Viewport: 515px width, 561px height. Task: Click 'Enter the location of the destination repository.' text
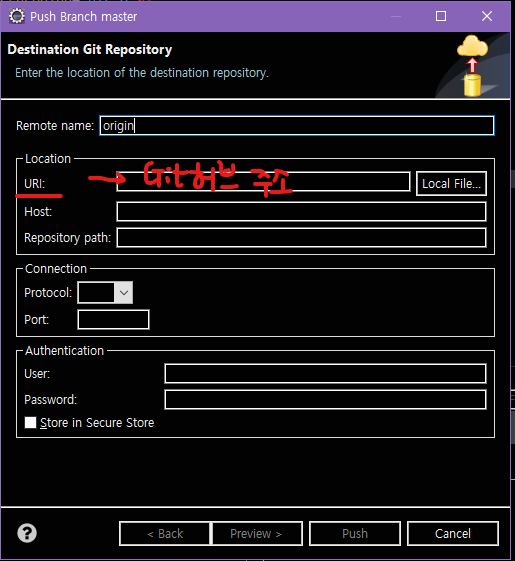pyautogui.click(x=142, y=73)
